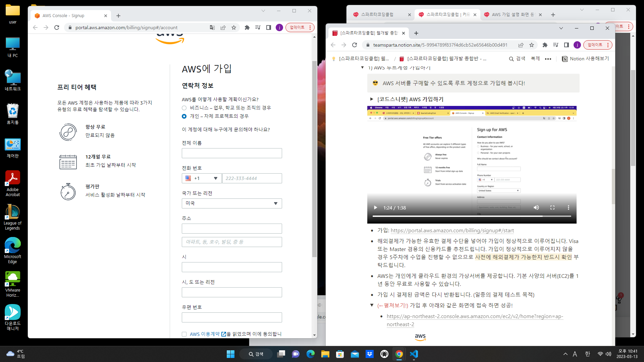This screenshot has height=362, width=644.
Task: Select the Personal projects radio option
Action: (x=184, y=116)
